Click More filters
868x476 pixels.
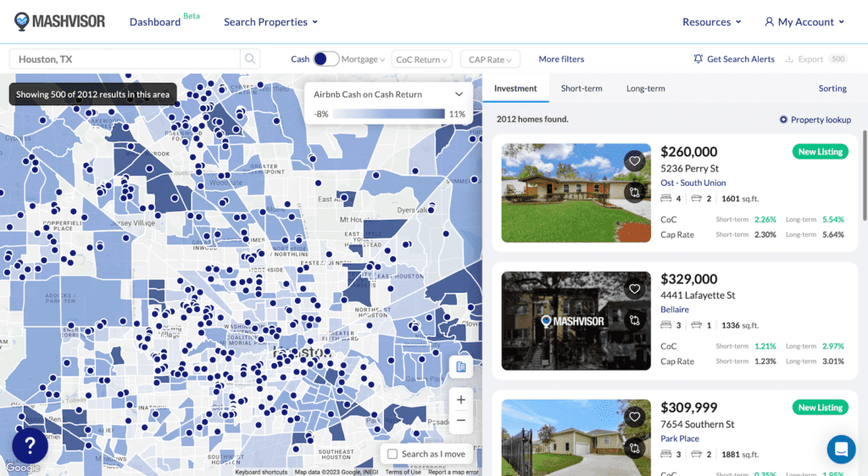tap(561, 59)
